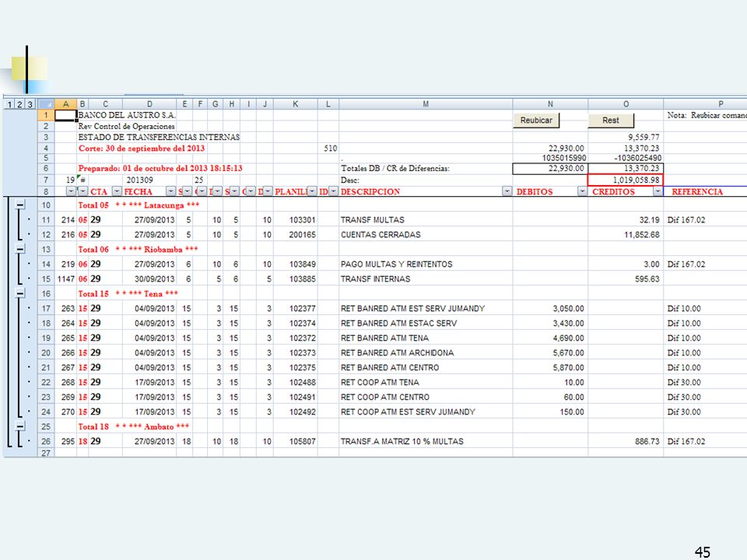Screen dimensions: 747x560
Task: Click the red-bordered 1,019,058.98 cell
Action: click(x=626, y=180)
